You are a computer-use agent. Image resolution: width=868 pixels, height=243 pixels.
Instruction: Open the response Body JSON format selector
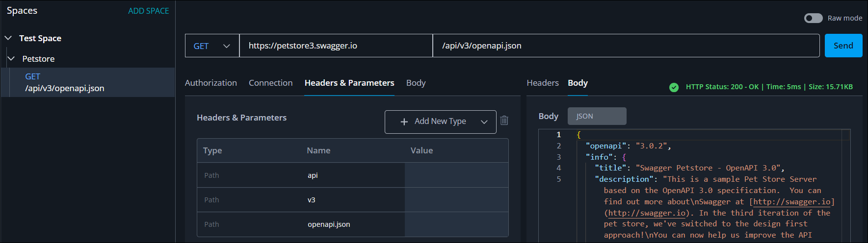597,116
